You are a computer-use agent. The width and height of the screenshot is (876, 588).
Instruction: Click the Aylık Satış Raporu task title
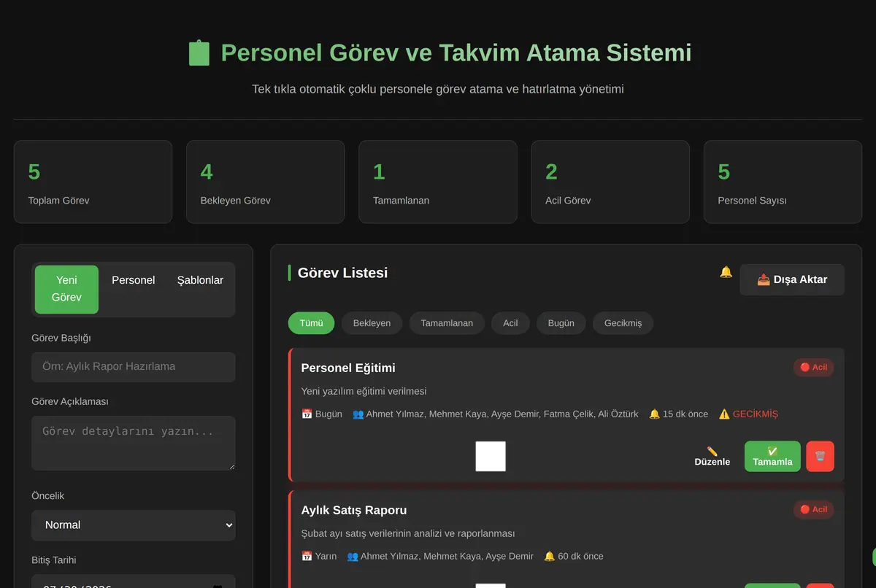click(354, 510)
